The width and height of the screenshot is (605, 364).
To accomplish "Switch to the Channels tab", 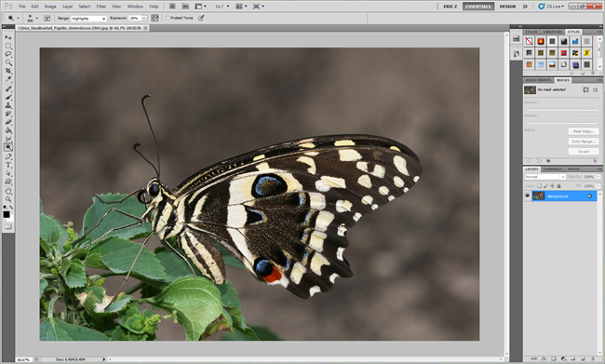I will 553,169.
